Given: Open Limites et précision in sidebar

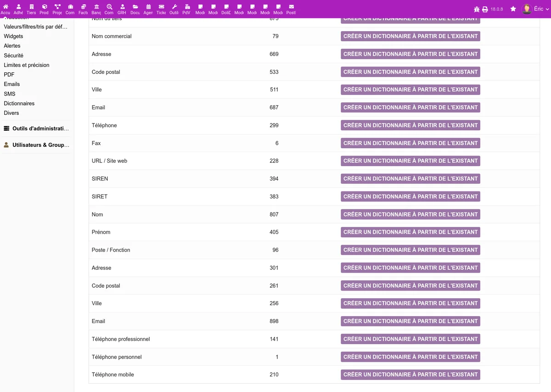Looking at the screenshot, I should [27, 65].
